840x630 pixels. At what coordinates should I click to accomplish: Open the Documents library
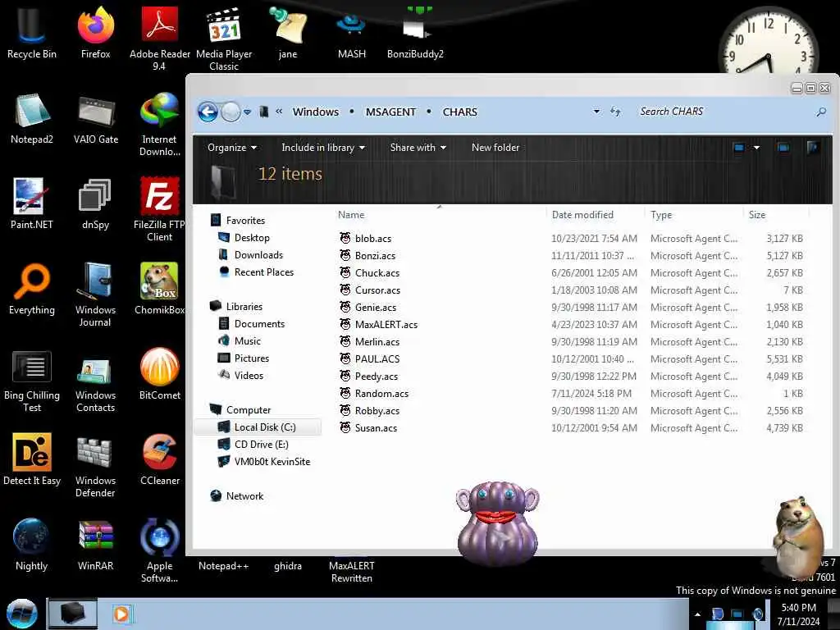[259, 324]
